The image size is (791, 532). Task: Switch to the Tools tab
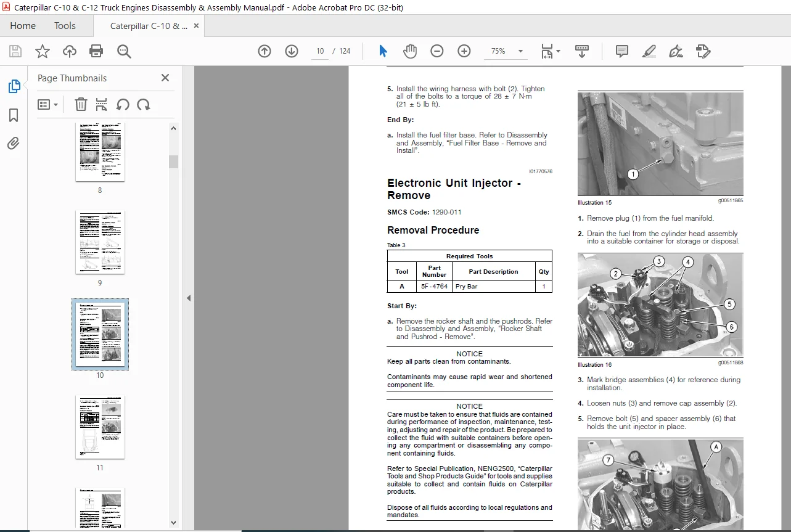65,26
